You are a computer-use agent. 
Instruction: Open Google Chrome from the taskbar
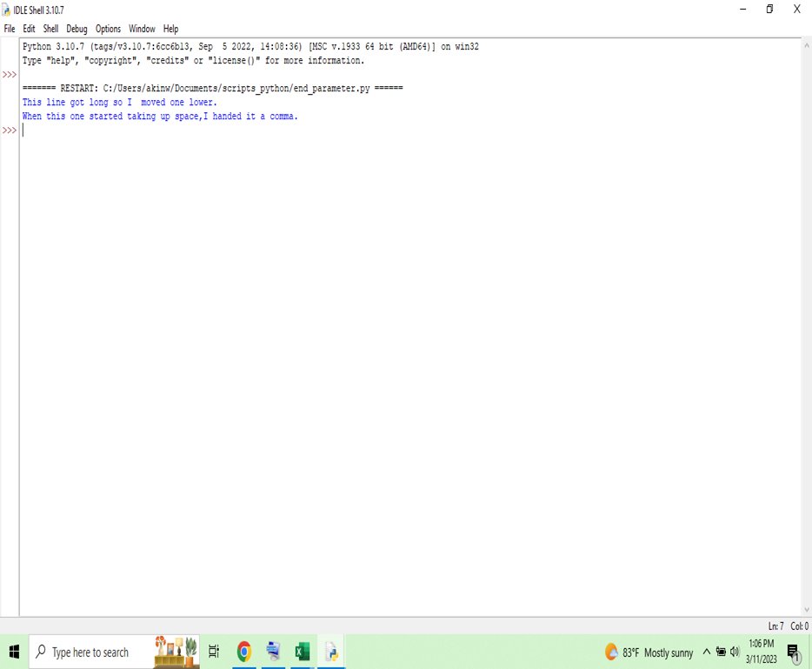pos(244,652)
